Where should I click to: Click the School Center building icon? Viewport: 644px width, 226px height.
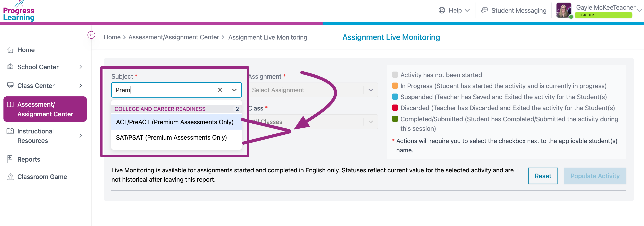point(10,67)
